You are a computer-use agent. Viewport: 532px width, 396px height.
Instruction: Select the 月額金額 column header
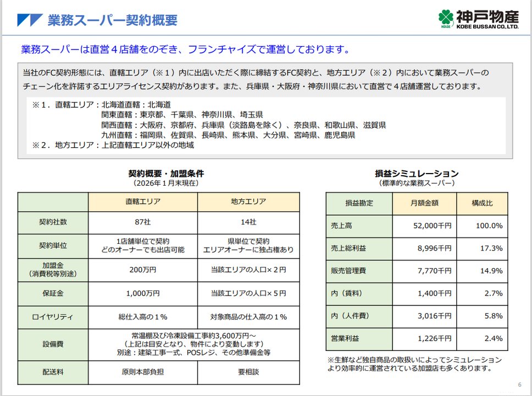[x=424, y=203]
